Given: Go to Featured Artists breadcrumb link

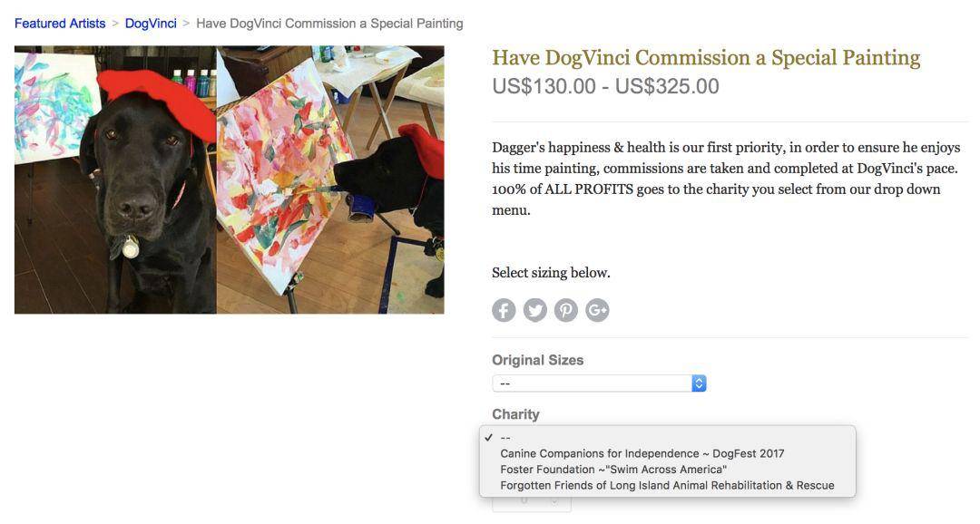Looking at the screenshot, I should tap(60, 24).
